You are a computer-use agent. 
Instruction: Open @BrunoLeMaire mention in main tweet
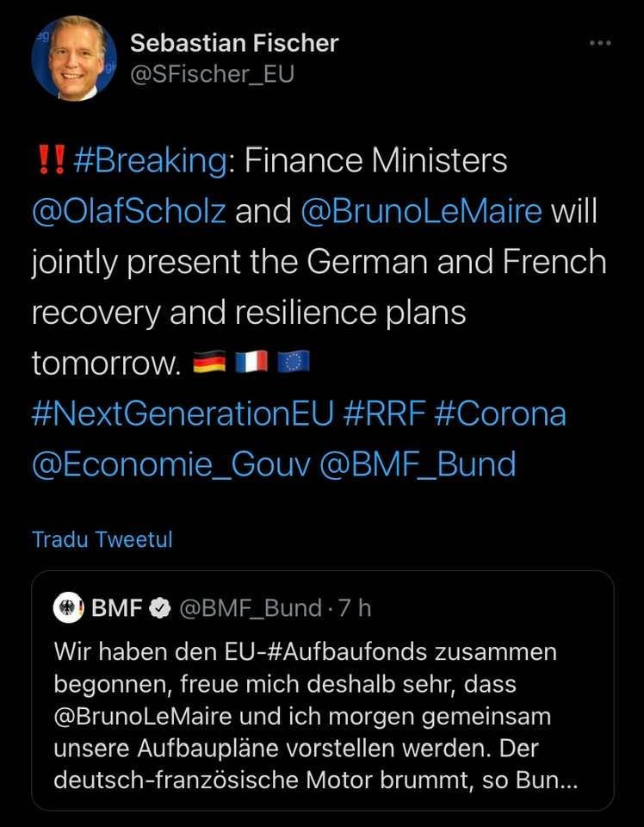coord(422,211)
